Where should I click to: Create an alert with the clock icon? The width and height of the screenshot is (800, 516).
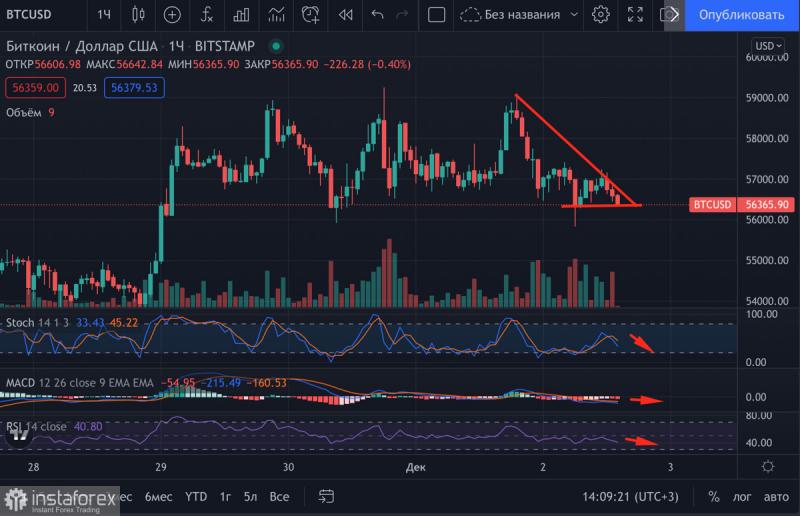coord(310,14)
